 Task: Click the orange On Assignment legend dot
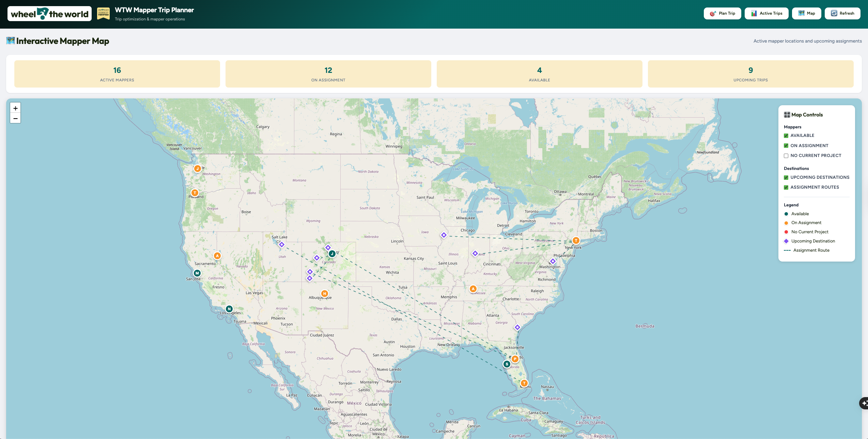coord(786,223)
